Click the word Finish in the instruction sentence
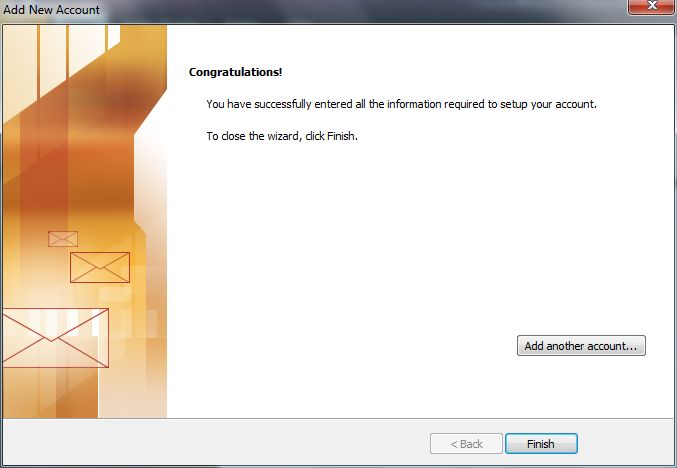Screen dimensions: 677x468 341,136
